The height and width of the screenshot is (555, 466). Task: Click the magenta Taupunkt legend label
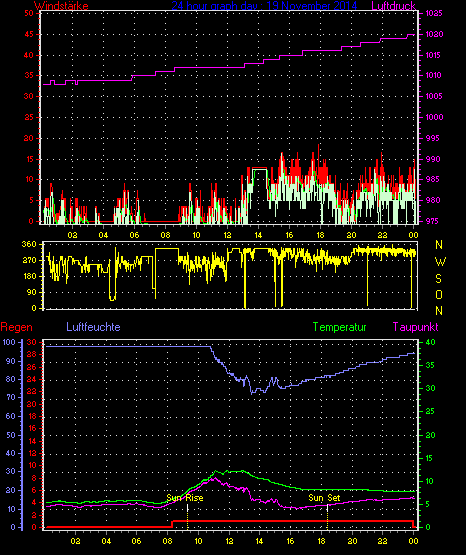click(x=415, y=327)
